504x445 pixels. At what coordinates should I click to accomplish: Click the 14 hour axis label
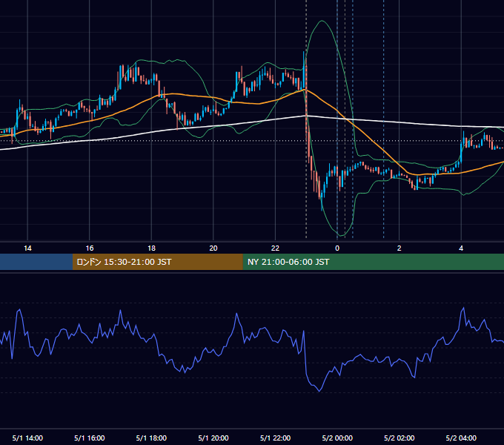click(27, 248)
